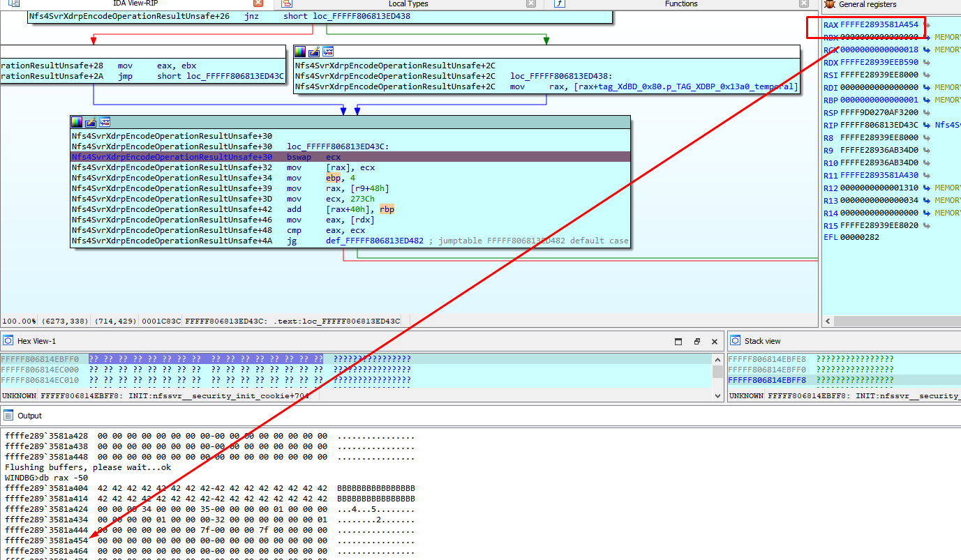Click the jump arrow beside RDX value
Image resolution: width=961 pixels, height=560 pixels.
point(927,63)
